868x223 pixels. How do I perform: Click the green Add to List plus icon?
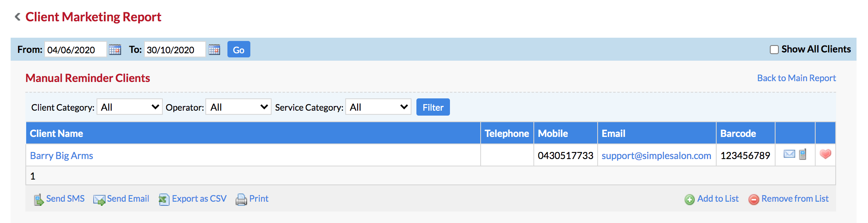pyautogui.click(x=690, y=200)
